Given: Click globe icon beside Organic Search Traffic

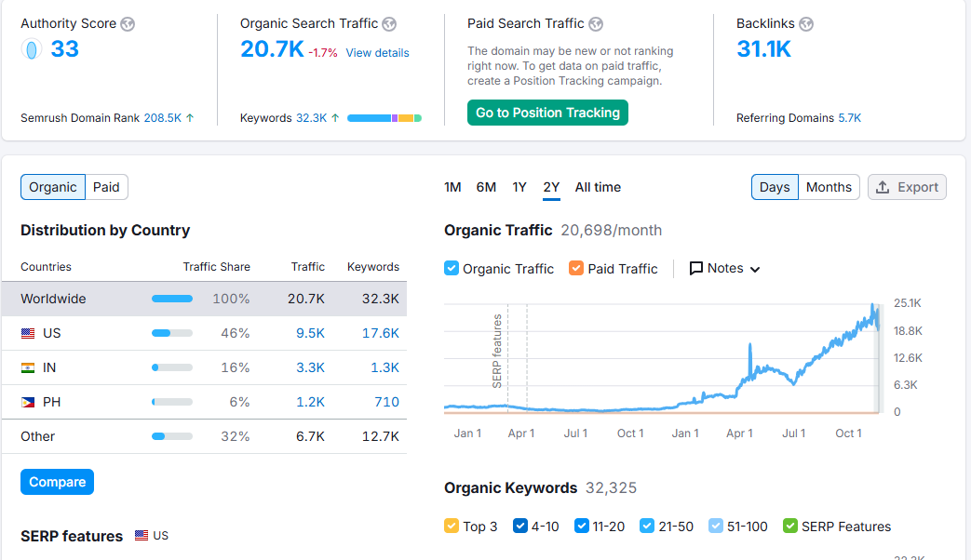Looking at the screenshot, I should point(389,24).
